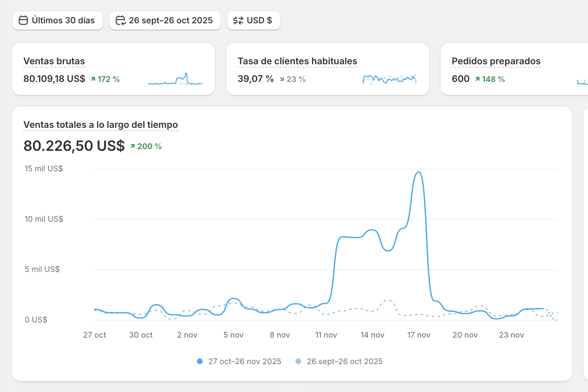Click the 80.226,50 US$ total sales figure

pyautogui.click(x=74, y=146)
